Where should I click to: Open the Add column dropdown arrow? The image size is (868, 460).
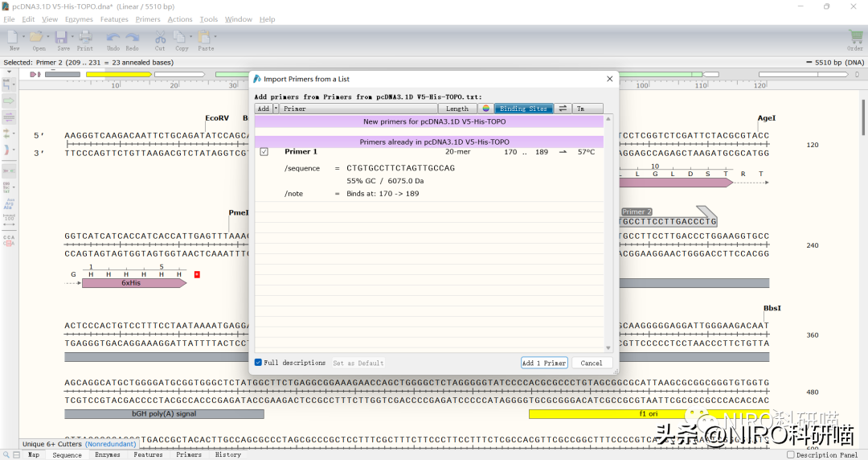(276, 109)
